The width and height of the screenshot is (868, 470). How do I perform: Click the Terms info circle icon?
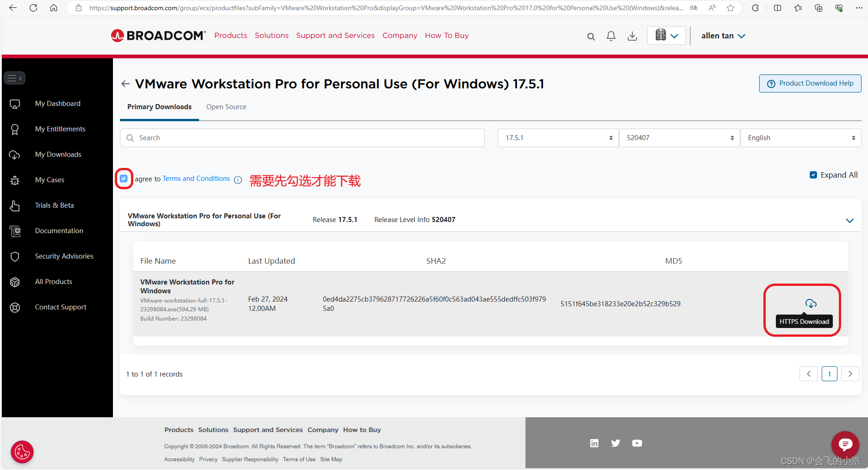pyautogui.click(x=238, y=180)
